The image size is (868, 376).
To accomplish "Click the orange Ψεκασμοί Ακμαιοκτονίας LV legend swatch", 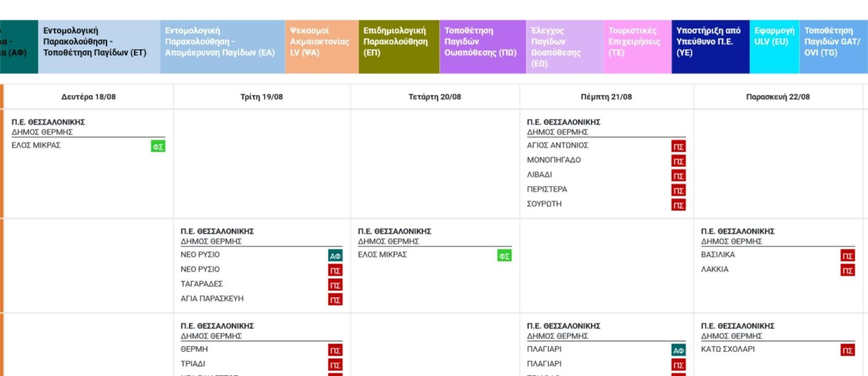I will [322, 47].
